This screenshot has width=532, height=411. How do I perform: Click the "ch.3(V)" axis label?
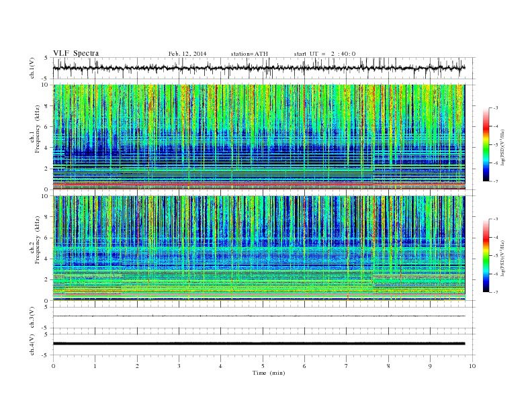click(32, 318)
